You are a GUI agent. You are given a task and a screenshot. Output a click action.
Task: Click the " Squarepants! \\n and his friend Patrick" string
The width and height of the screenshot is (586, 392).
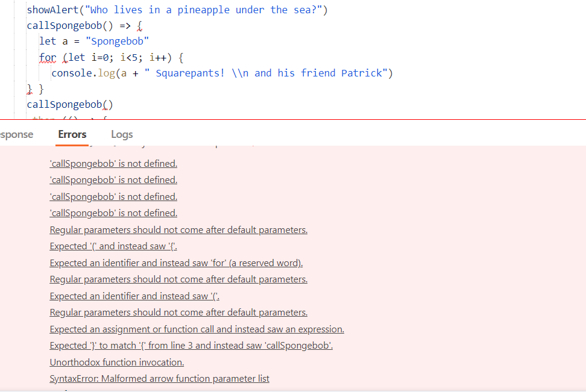pos(266,73)
